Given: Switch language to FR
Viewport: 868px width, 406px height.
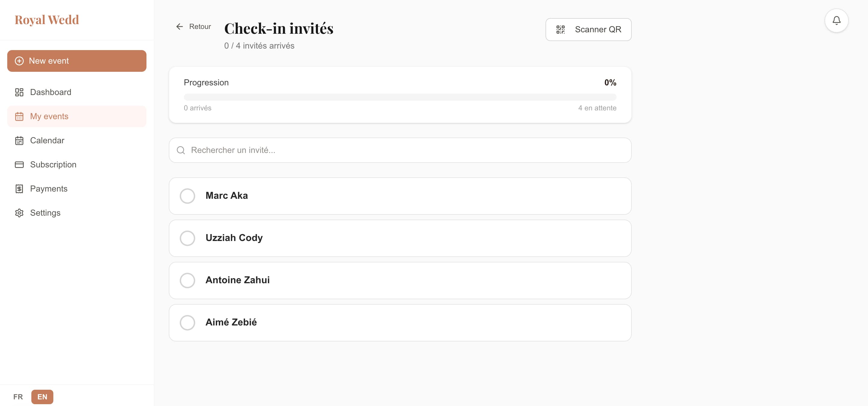Looking at the screenshot, I should point(18,397).
